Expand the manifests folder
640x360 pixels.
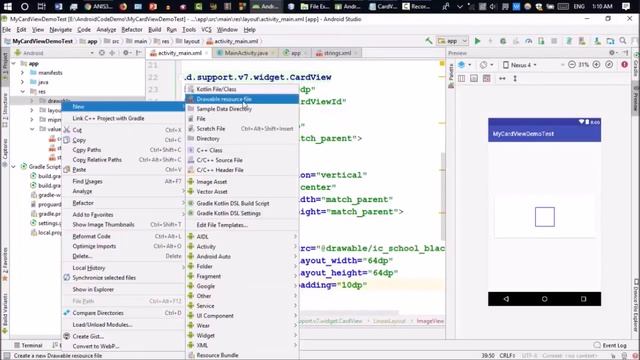pos(22,73)
